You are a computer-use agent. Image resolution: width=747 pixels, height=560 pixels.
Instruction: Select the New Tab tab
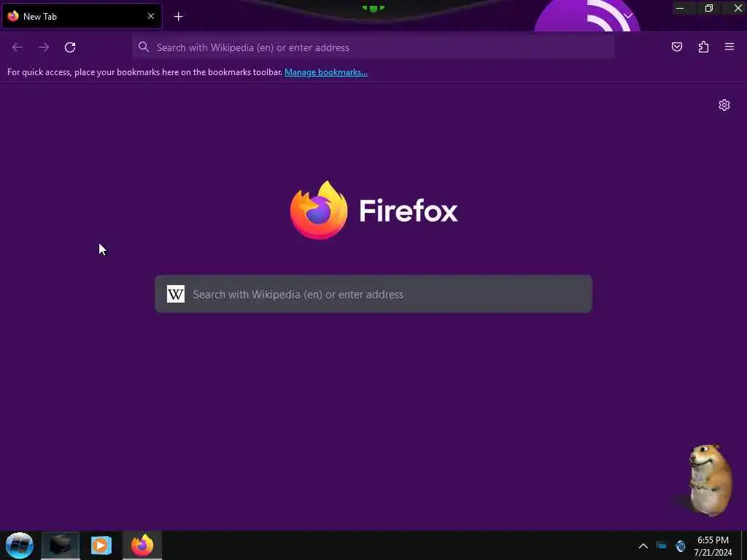[x=82, y=16]
